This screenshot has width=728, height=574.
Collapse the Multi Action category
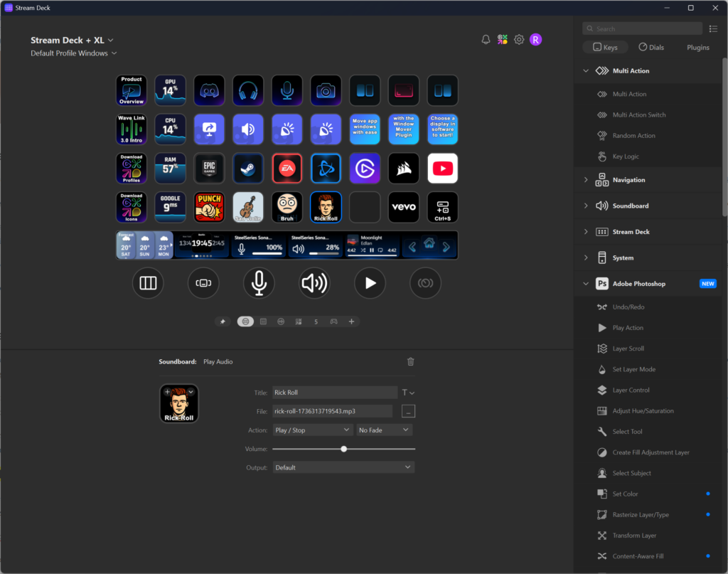click(x=586, y=70)
